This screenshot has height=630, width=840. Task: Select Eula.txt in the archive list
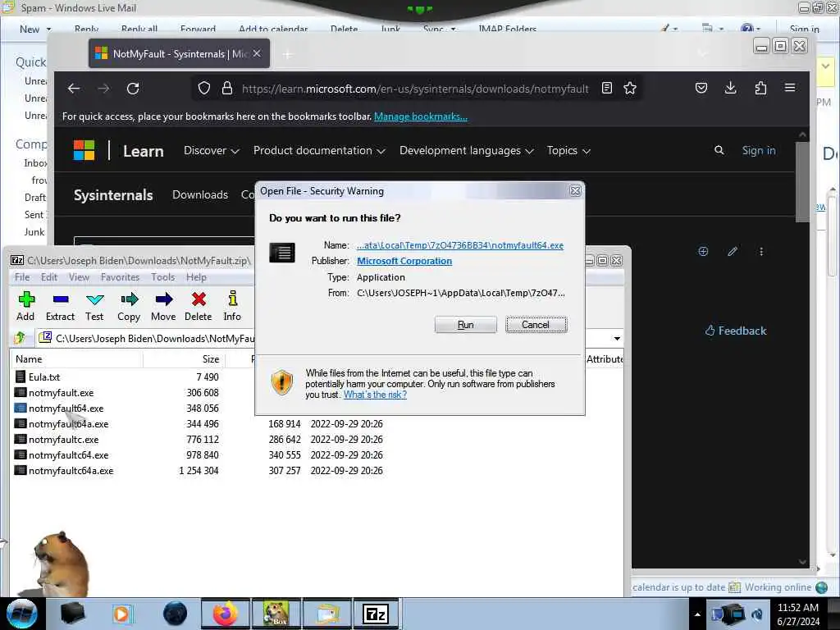point(44,377)
